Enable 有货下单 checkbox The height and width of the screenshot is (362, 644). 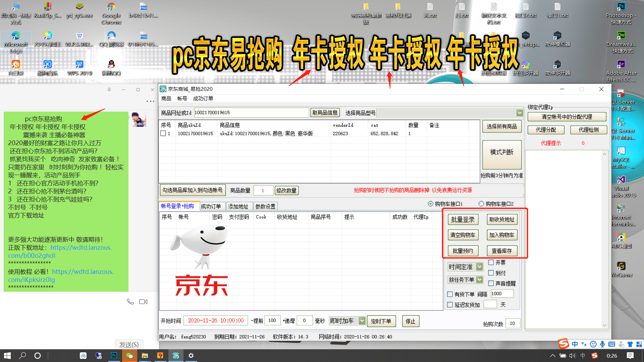[x=450, y=294]
